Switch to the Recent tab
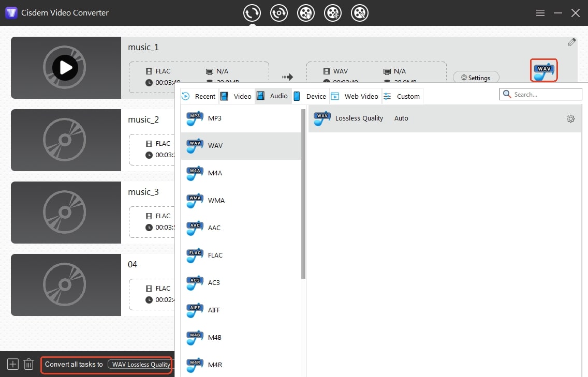Image resolution: width=588 pixels, height=377 pixels. (x=199, y=96)
